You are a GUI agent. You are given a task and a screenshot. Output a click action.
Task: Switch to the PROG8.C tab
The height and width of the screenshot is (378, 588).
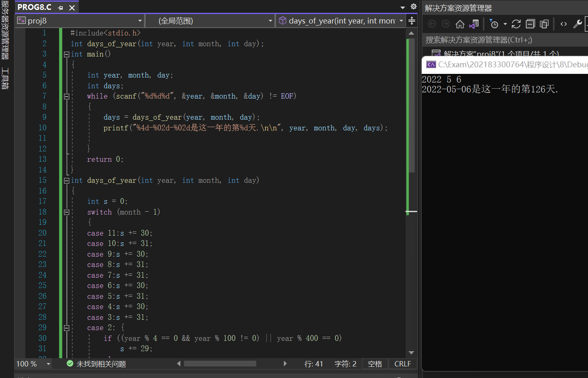[35, 7]
